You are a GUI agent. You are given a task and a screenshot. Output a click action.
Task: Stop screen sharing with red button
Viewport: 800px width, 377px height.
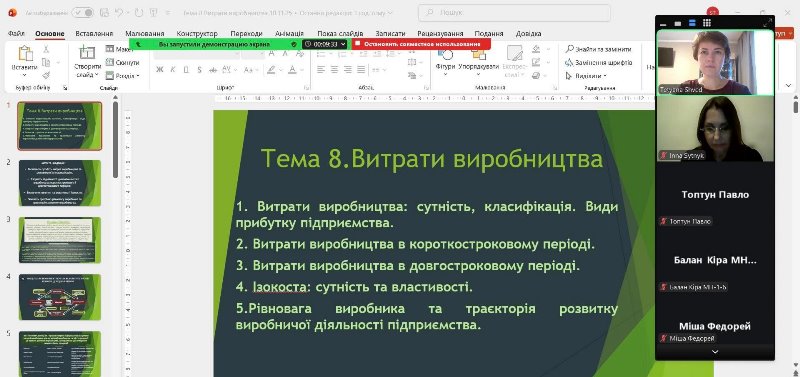pyautogui.click(x=421, y=44)
